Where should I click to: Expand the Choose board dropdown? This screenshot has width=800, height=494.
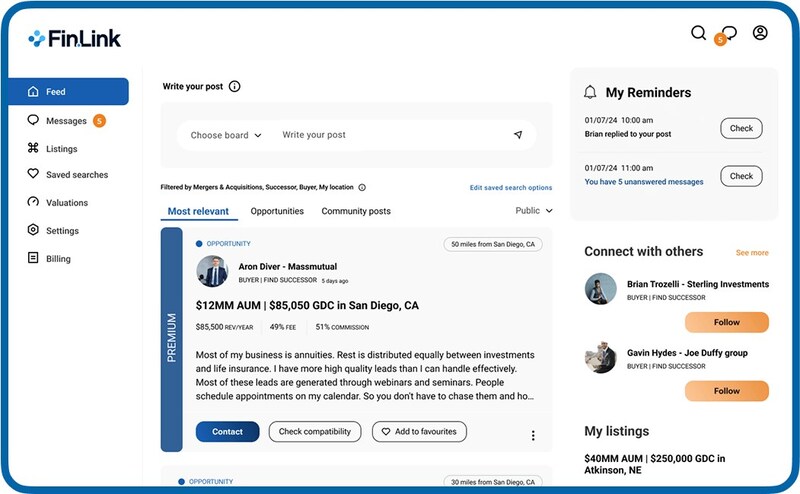point(226,135)
